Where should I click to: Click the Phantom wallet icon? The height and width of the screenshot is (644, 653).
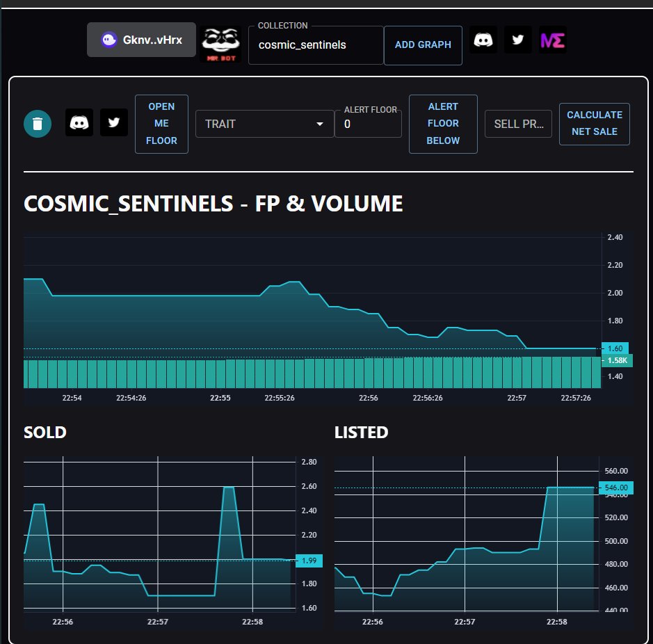coord(109,40)
